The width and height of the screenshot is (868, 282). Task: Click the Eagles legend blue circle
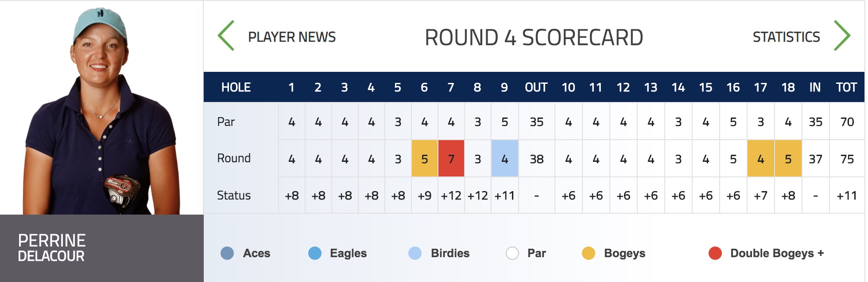[315, 253]
